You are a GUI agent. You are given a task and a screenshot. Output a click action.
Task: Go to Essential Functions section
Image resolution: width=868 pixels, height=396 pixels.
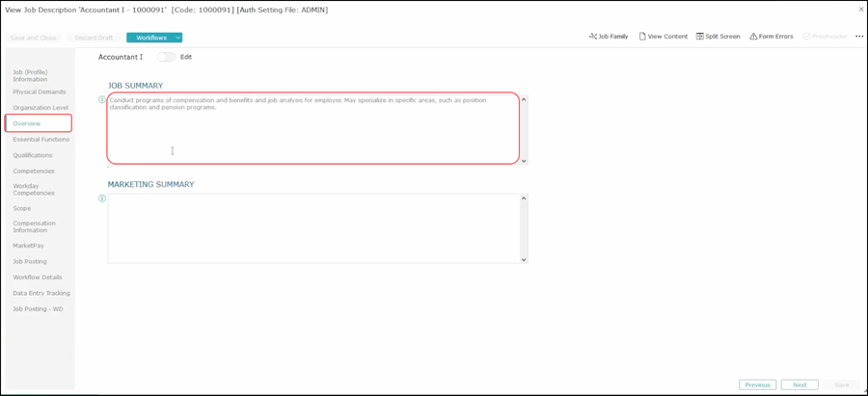pyautogui.click(x=41, y=140)
